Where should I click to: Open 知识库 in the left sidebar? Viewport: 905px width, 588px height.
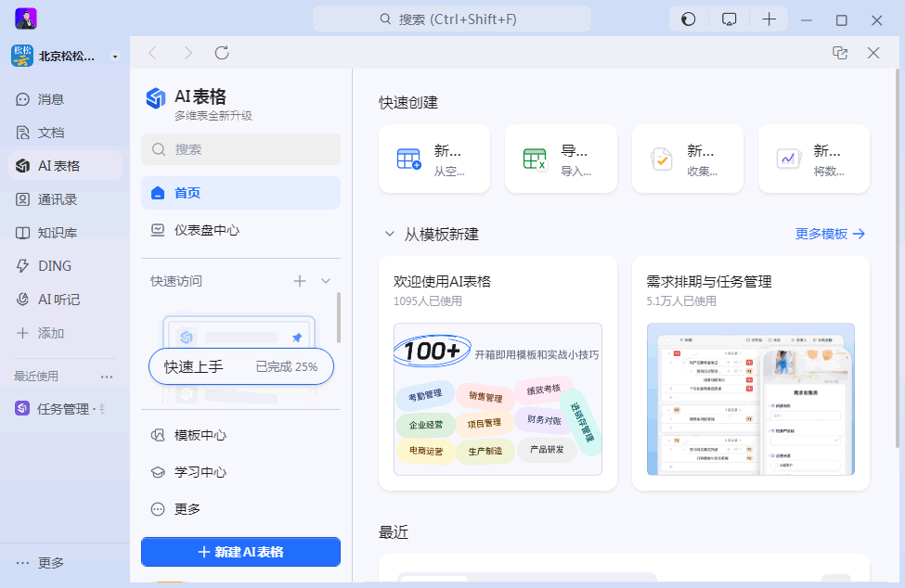pyautogui.click(x=65, y=233)
